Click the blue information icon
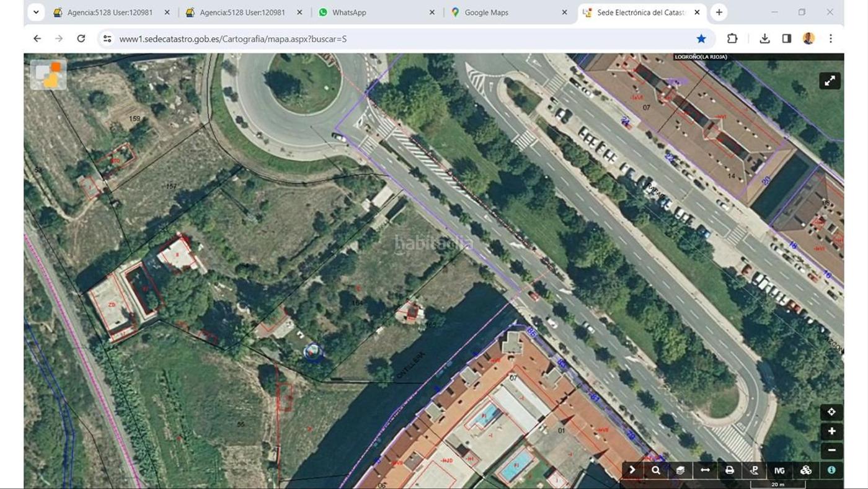This screenshot has width=868, height=489. pyautogui.click(x=831, y=470)
